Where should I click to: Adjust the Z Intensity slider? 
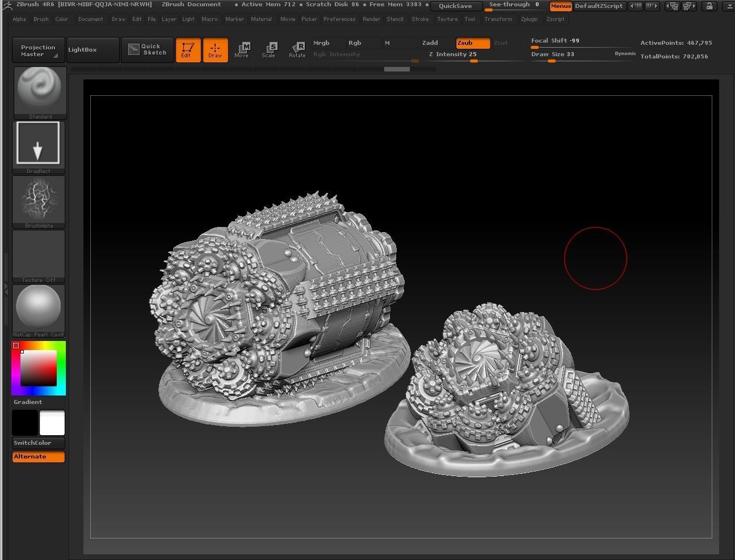pos(475,56)
